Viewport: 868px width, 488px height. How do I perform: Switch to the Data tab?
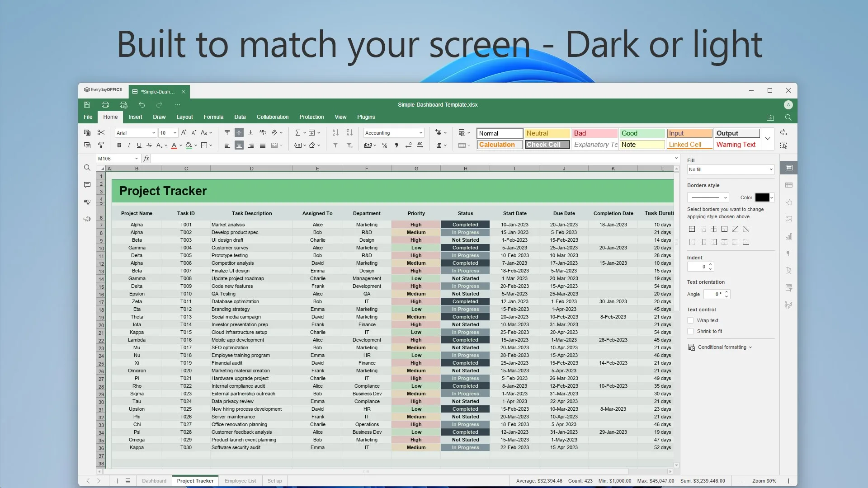click(x=240, y=117)
